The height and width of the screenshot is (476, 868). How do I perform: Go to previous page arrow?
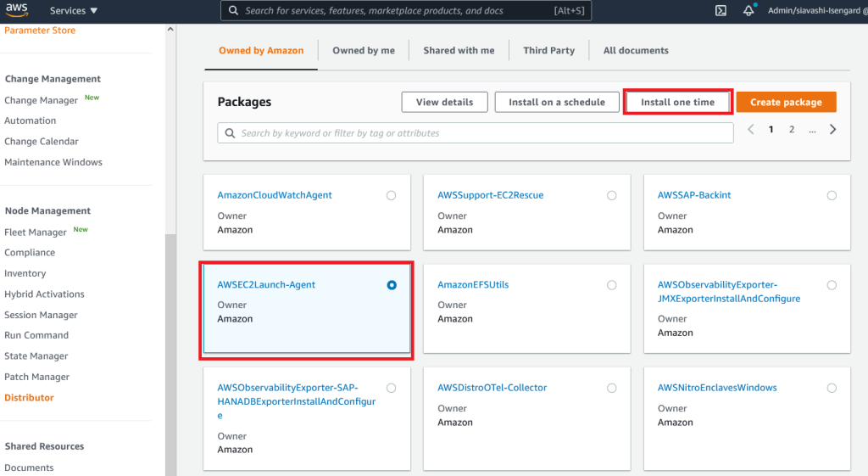751,130
